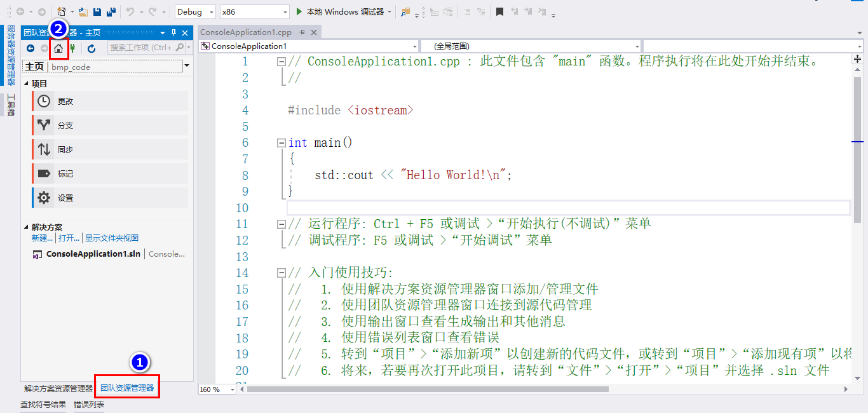
Task: Collapse the main function code region
Action: 280,142
